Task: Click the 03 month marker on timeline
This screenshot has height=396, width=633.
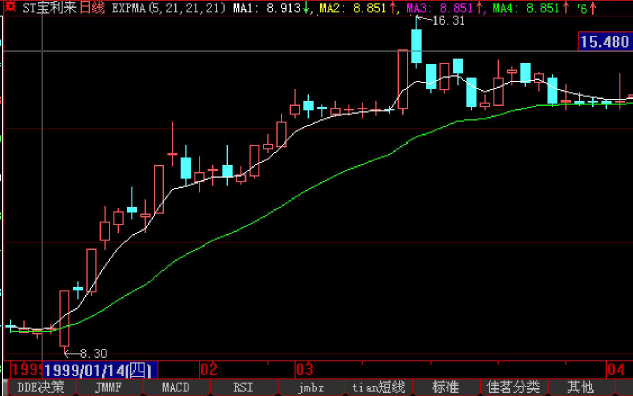Action: (304, 369)
